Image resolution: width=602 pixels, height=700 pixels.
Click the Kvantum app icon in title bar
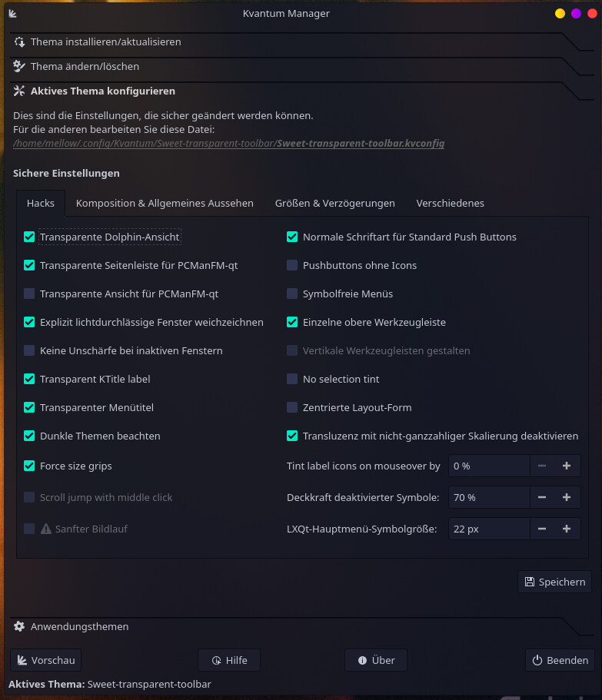13,13
